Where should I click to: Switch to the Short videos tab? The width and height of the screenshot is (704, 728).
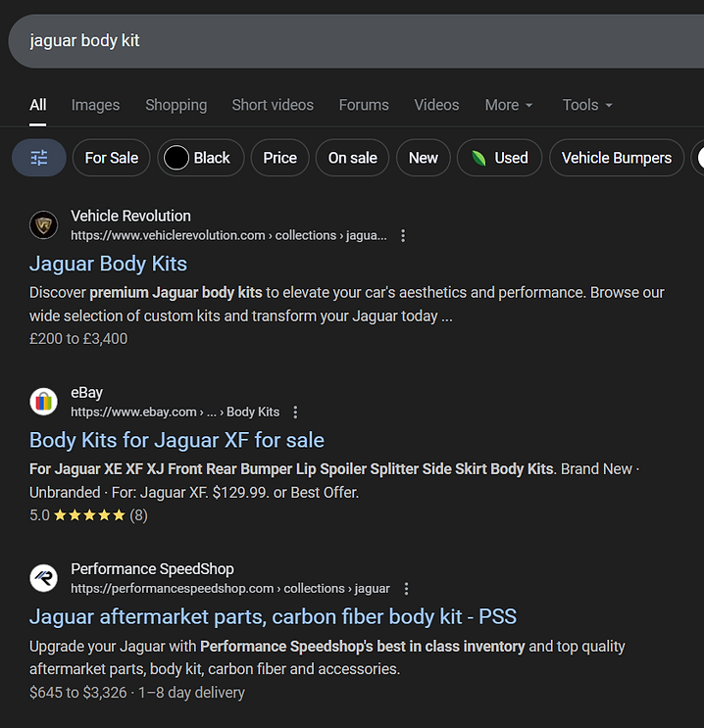click(273, 105)
